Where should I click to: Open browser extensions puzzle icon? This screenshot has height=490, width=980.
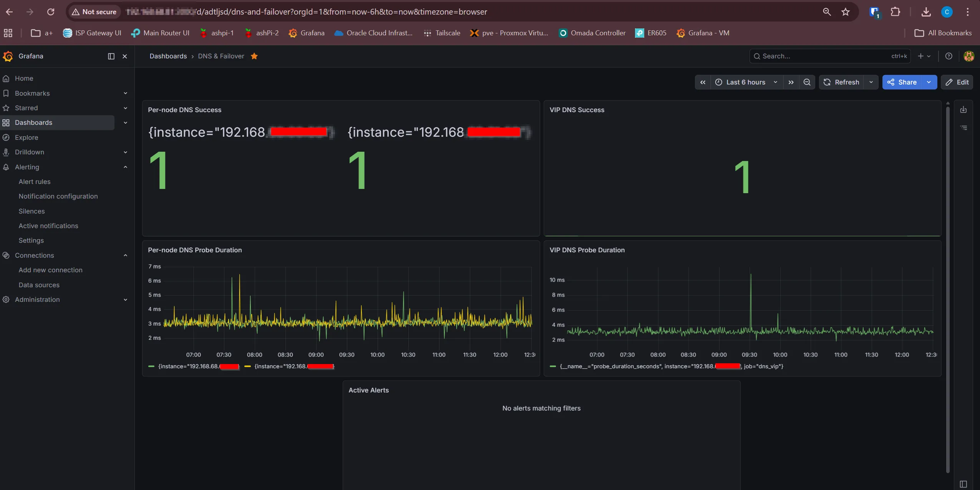(x=895, y=12)
